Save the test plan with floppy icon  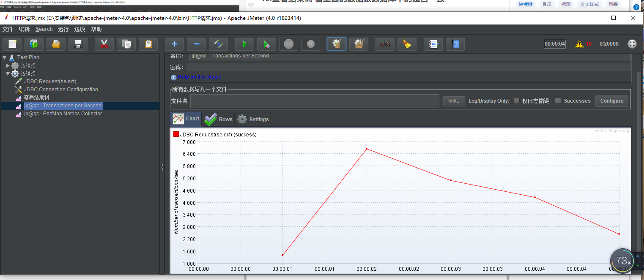[78, 44]
